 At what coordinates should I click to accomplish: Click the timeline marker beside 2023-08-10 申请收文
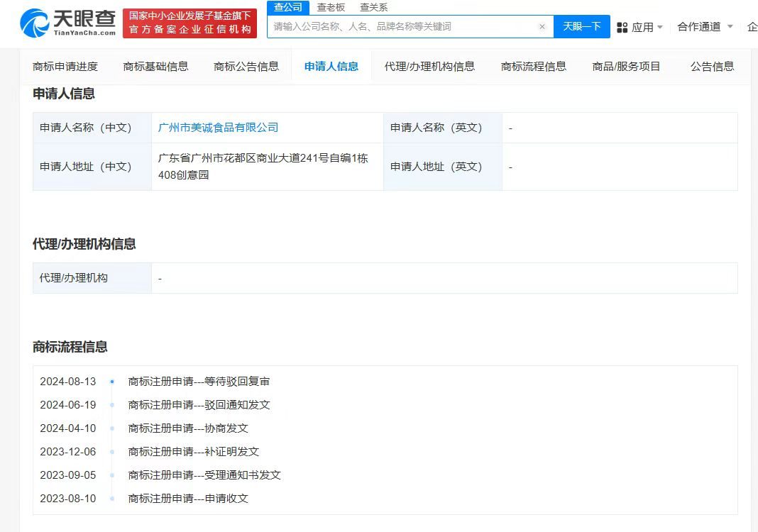pyautogui.click(x=111, y=499)
